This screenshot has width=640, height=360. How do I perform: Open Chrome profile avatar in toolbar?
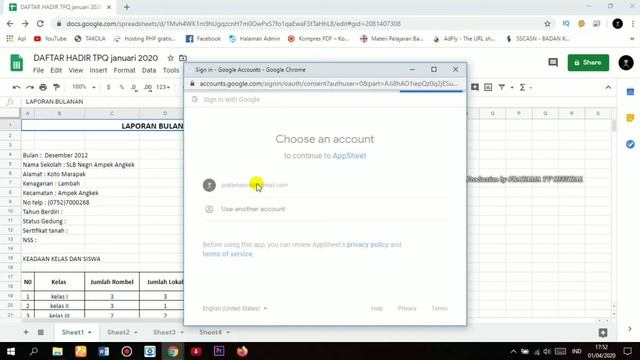coord(618,24)
